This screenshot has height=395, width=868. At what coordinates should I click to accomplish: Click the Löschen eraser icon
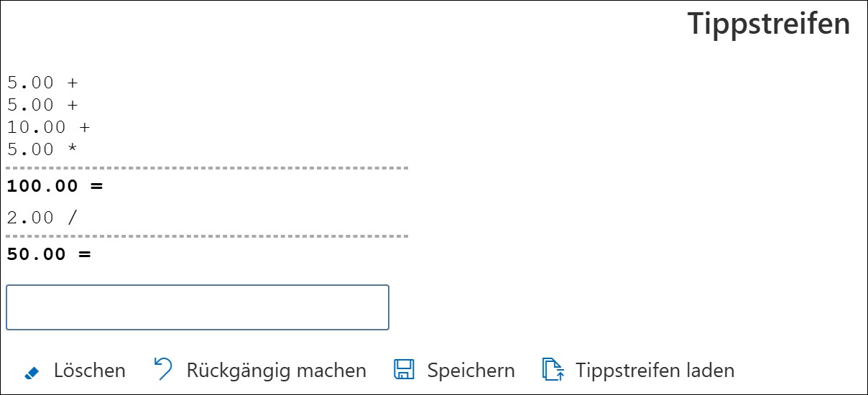tap(32, 371)
